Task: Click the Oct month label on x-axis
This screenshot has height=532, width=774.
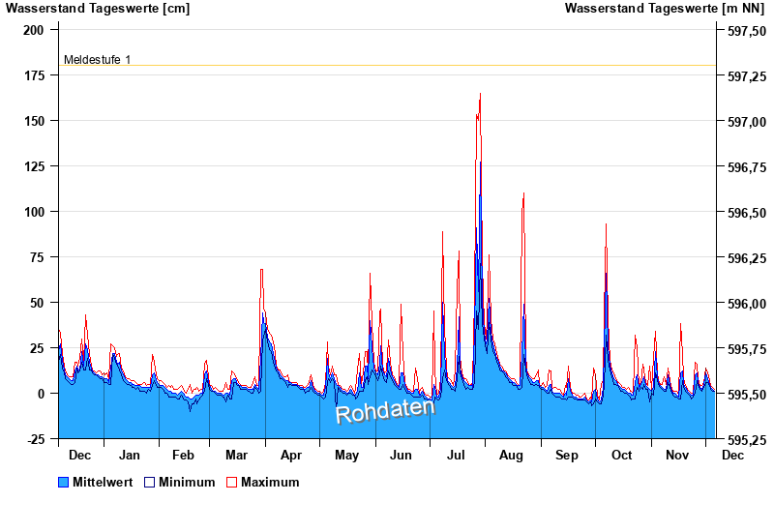Action: [621, 455]
